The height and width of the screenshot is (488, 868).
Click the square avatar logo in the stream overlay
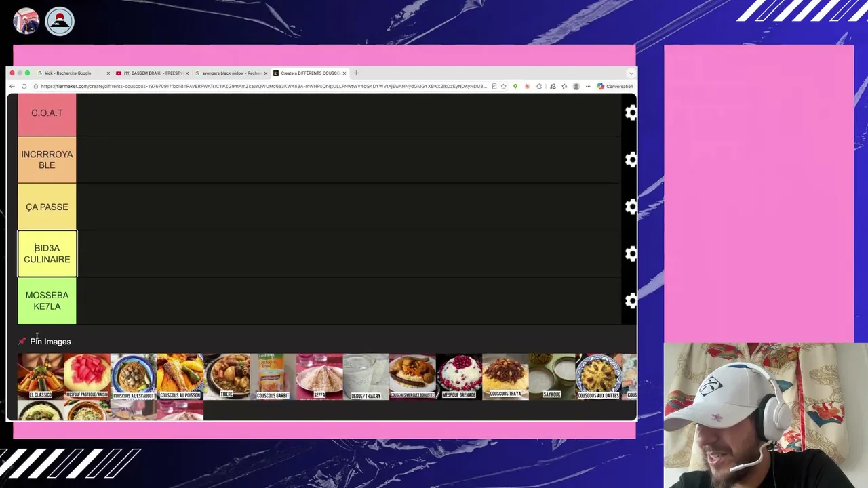pyautogui.click(x=26, y=21)
